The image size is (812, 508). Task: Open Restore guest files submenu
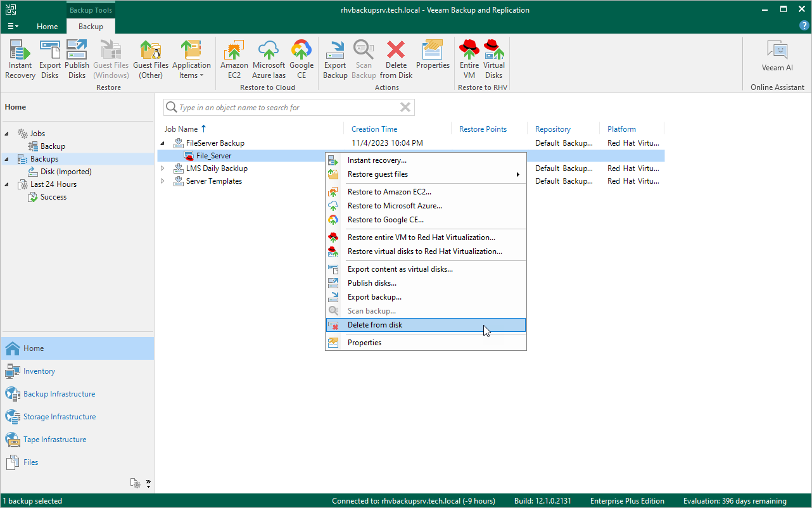pyautogui.click(x=426, y=174)
